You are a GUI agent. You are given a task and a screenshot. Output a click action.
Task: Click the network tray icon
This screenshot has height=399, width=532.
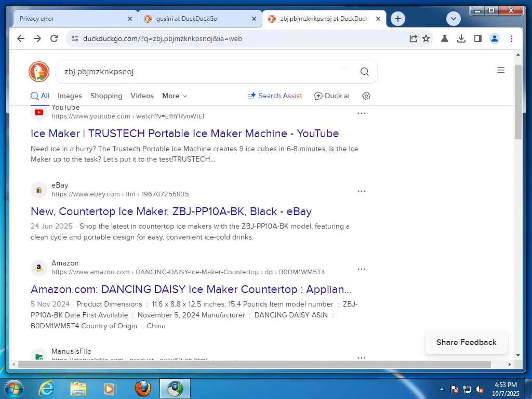[467, 390]
